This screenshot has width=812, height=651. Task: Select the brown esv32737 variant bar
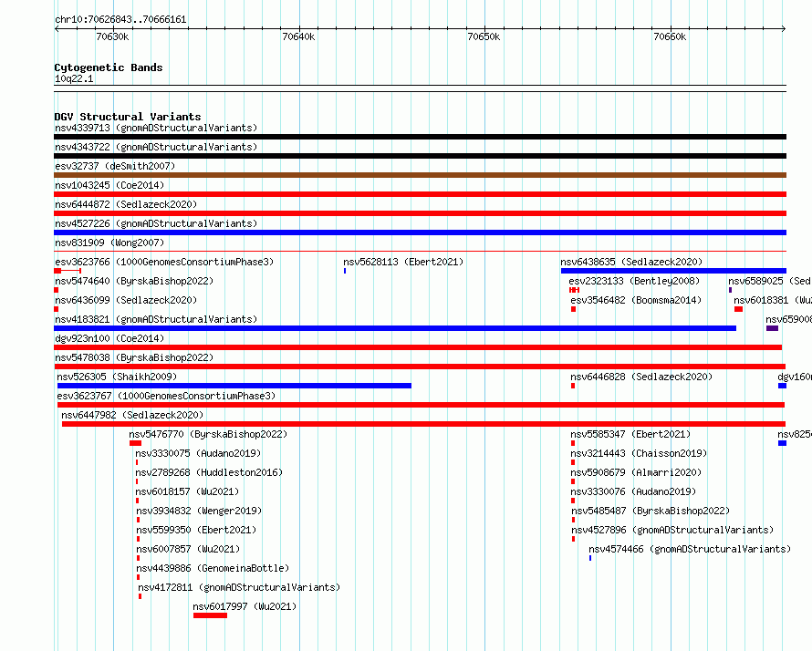pos(420,175)
